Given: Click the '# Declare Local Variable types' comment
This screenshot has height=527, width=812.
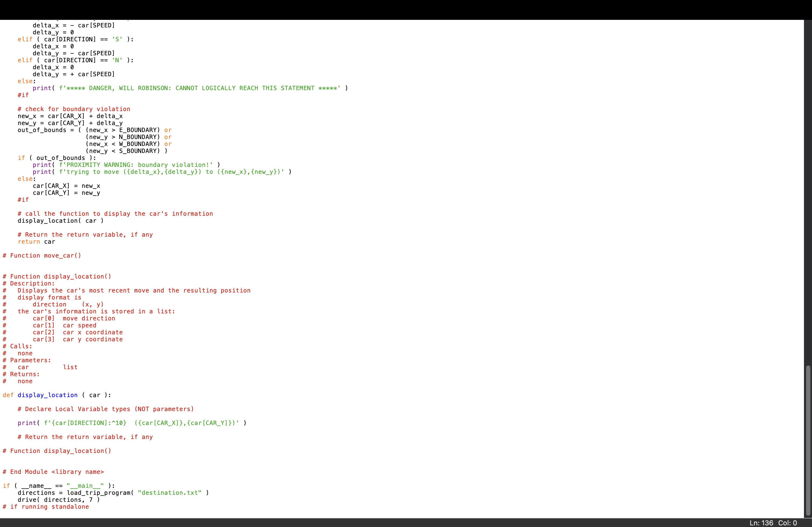Looking at the screenshot, I should click(106, 409).
